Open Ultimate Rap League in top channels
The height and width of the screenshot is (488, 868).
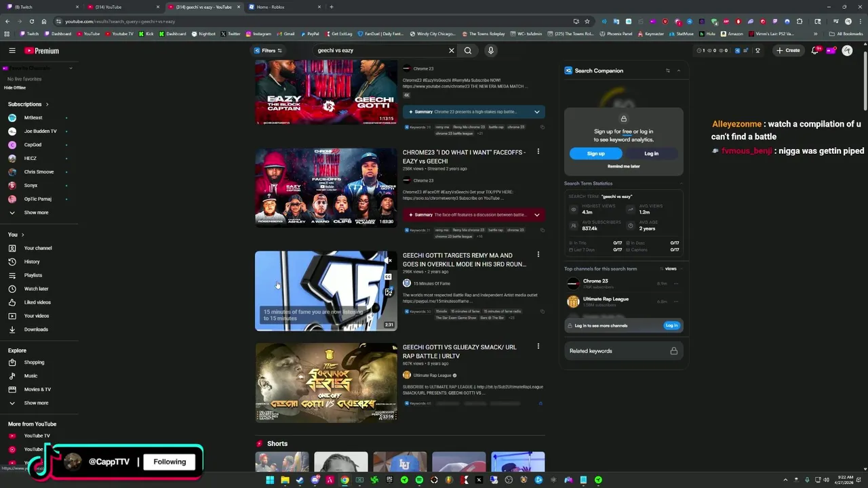[606, 299]
